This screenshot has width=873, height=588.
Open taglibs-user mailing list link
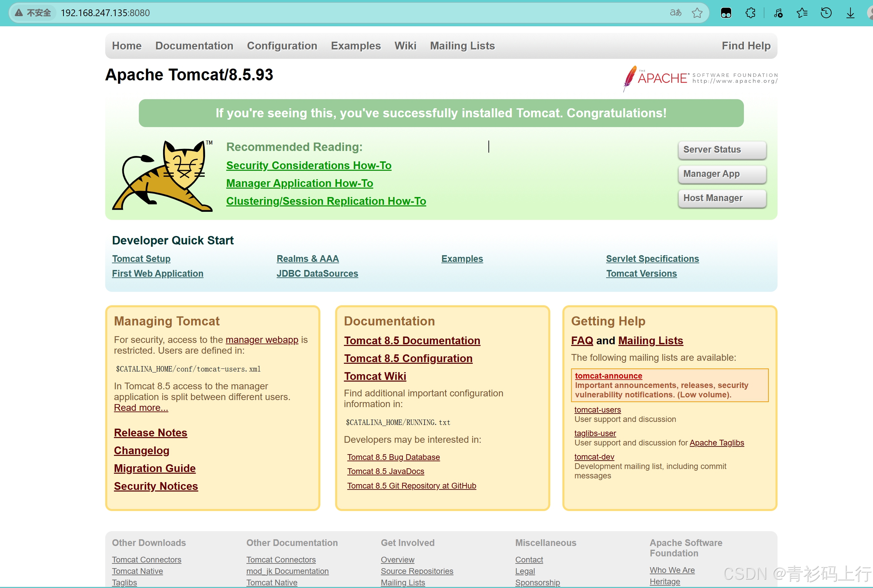[x=595, y=433]
